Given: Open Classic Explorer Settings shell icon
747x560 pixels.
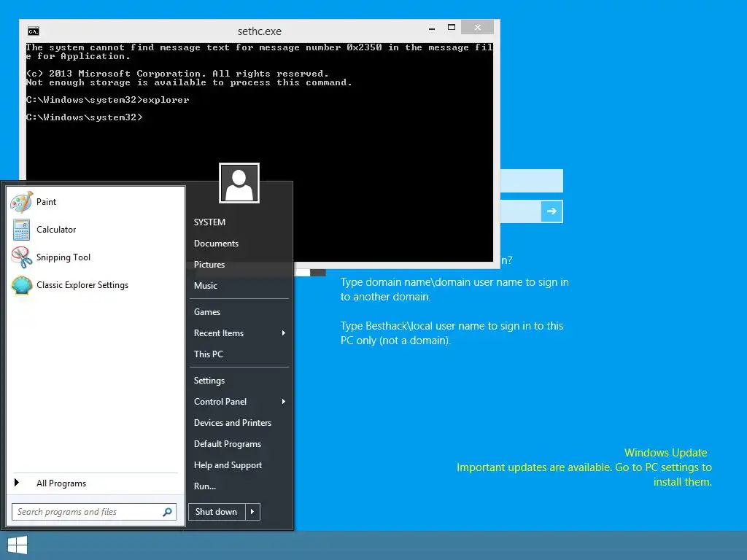Looking at the screenshot, I should (x=21, y=285).
